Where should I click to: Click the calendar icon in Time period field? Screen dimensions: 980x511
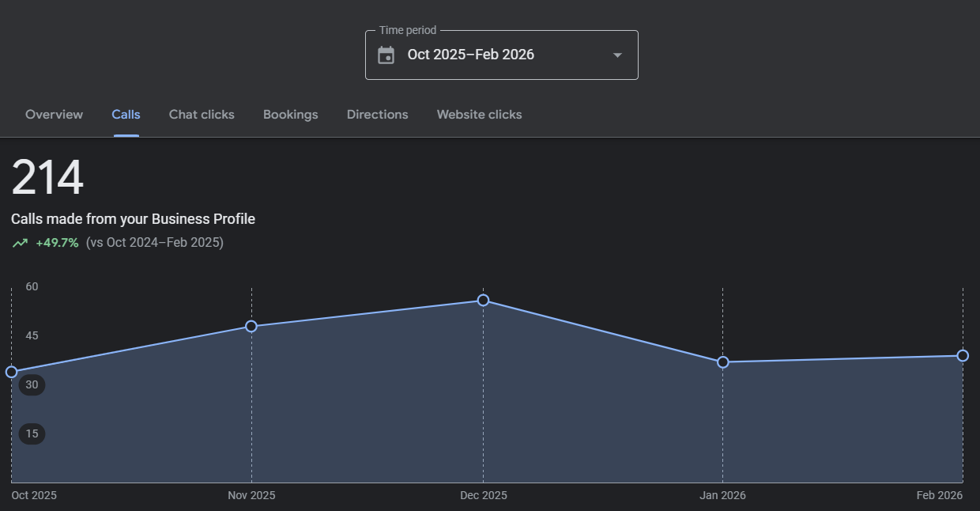(x=386, y=55)
